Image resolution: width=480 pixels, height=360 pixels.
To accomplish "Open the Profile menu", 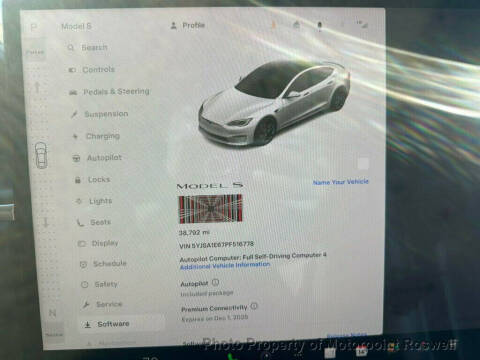I will pos(188,25).
